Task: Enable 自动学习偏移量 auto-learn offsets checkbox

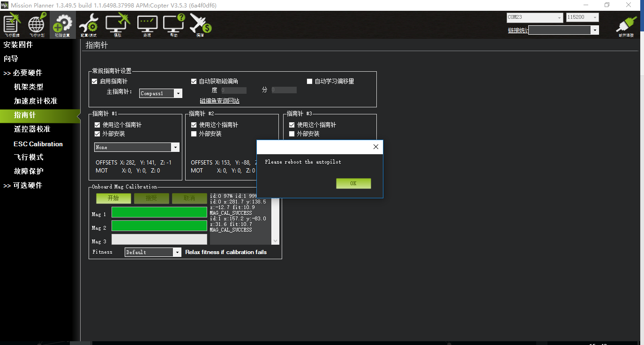Action: click(x=309, y=82)
